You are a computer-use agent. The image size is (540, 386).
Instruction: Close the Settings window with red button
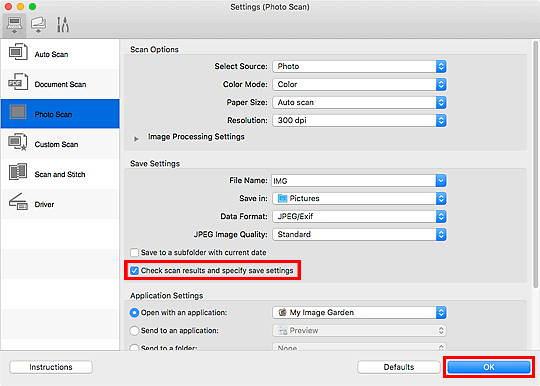coord(8,7)
